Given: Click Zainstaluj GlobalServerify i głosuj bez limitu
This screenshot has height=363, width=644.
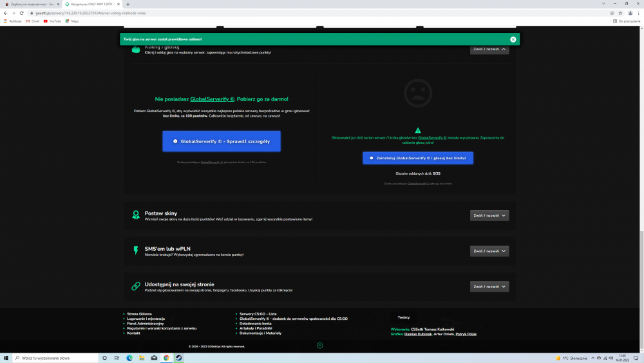Looking at the screenshot, I should (x=418, y=158).
